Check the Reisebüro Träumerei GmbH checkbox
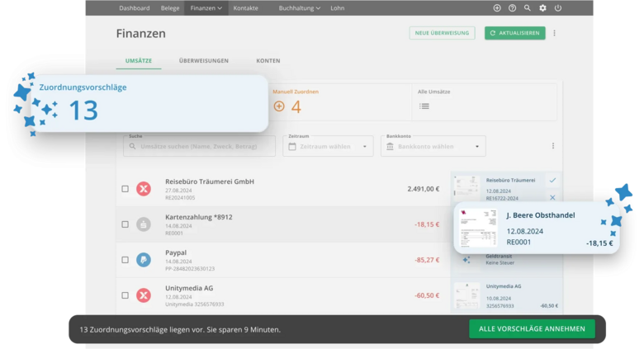The width and height of the screenshot is (644, 349). pos(125,189)
